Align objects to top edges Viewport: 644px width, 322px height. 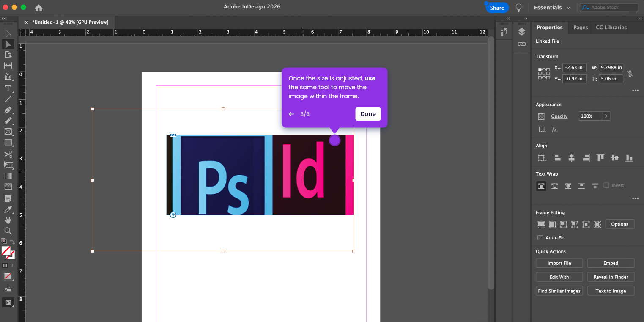(600, 158)
